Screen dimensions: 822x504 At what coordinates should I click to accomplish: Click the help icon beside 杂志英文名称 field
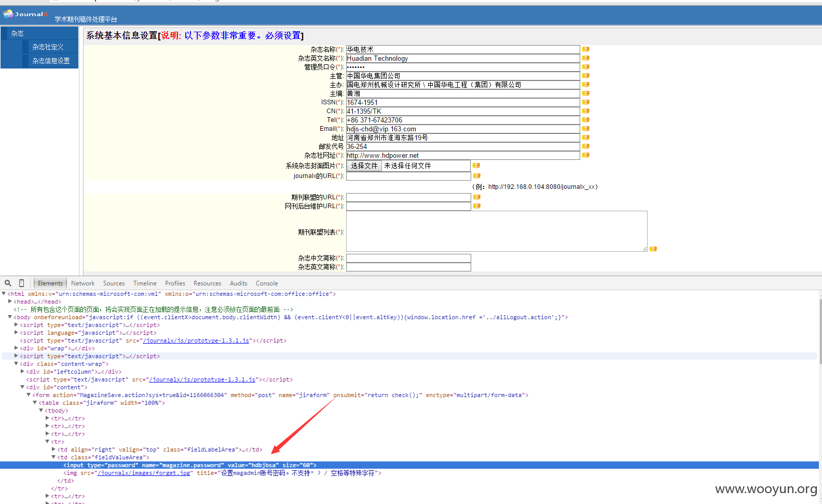585,58
